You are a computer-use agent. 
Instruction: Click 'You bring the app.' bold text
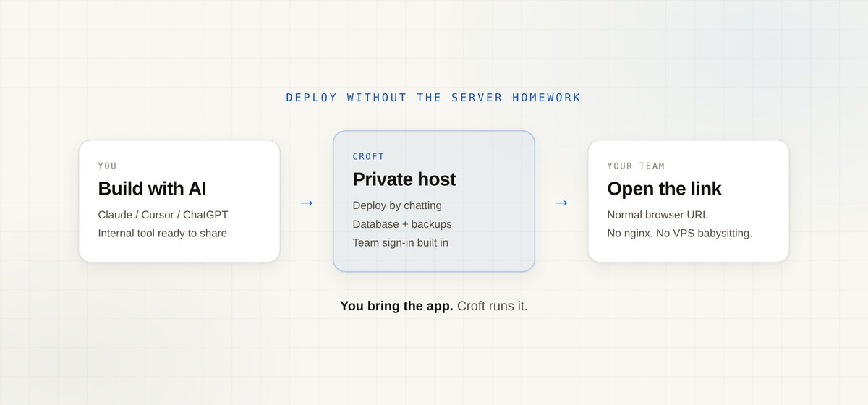click(x=396, y=306)
